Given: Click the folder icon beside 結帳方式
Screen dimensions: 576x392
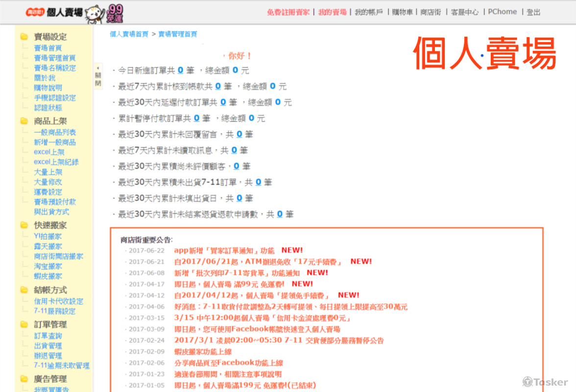Looking at the screenshot, I should (24, 290).
